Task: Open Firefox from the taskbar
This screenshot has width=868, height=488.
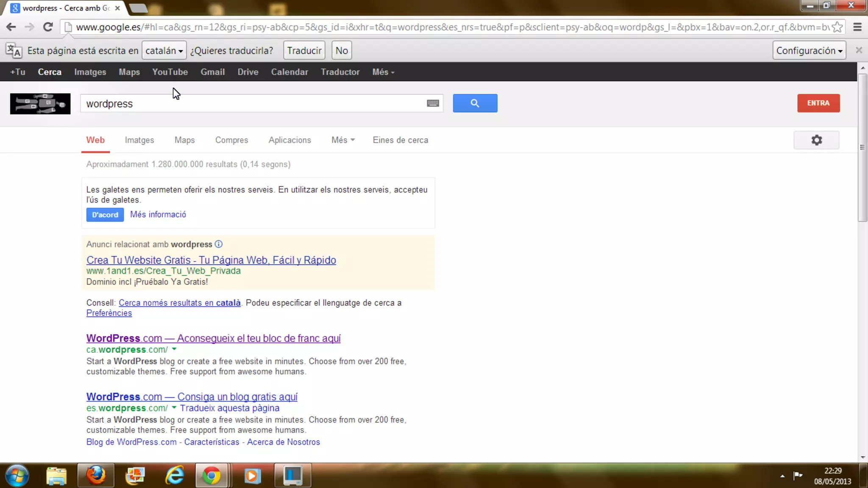Action: [96, 475]
